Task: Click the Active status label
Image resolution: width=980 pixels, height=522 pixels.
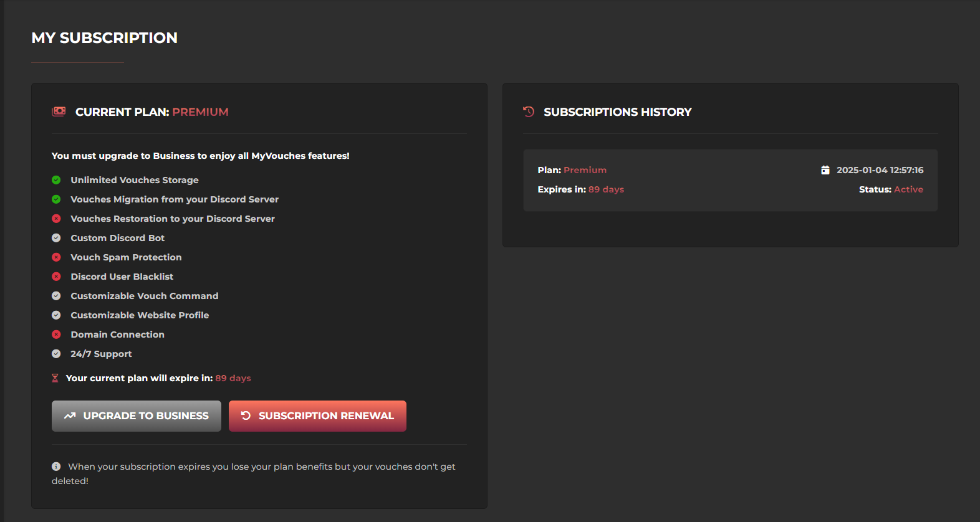Action: pyautogui.click(x=908, y=189)
